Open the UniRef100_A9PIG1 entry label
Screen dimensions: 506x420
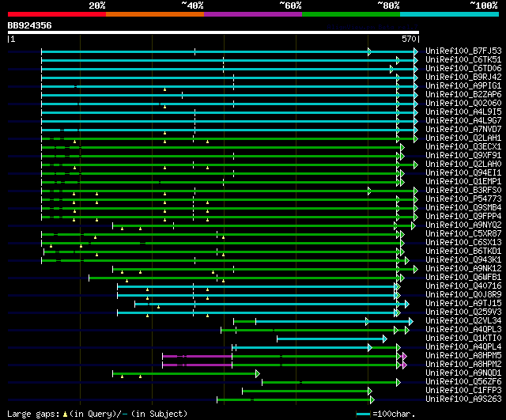463,86
